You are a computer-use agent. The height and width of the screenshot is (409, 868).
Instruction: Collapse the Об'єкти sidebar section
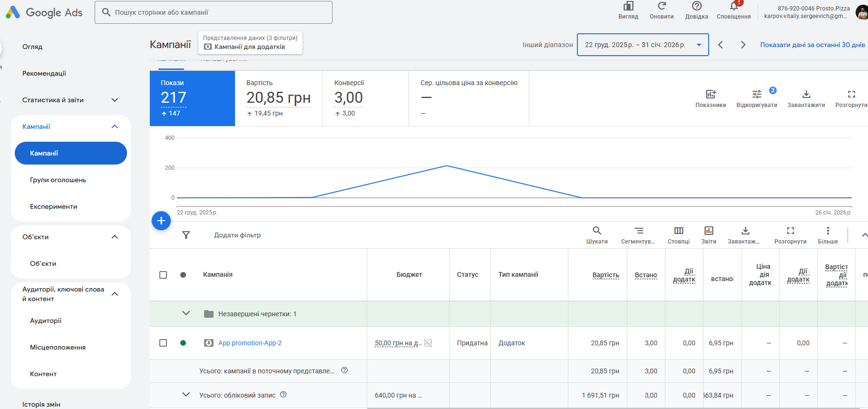115,237
